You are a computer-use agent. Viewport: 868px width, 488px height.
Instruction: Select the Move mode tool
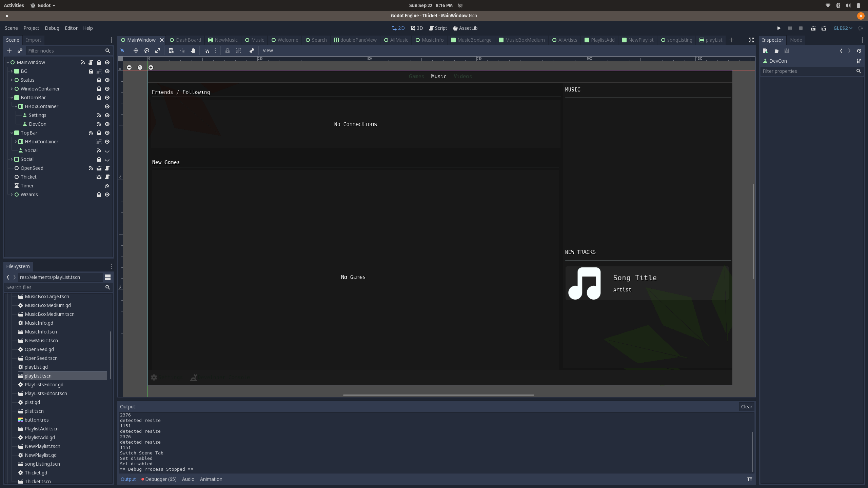click(136, 50)
